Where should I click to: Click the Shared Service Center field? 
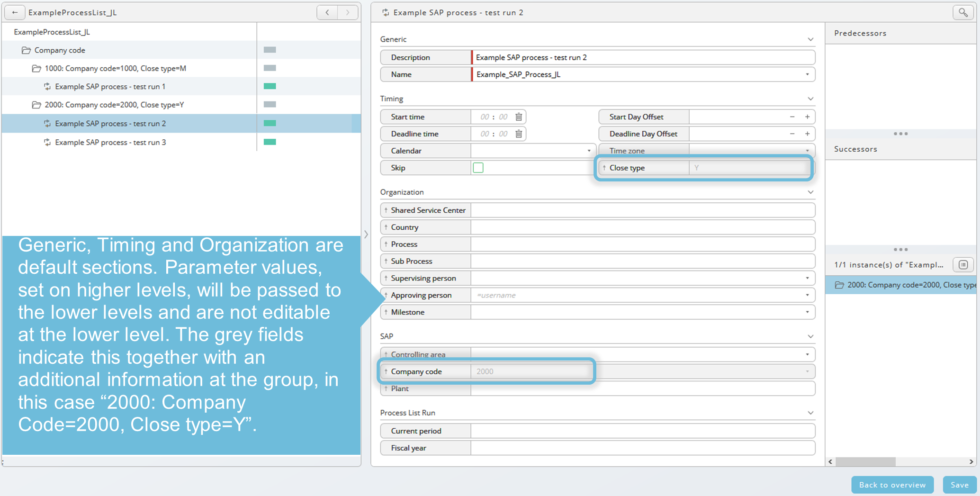click(643, 210)
